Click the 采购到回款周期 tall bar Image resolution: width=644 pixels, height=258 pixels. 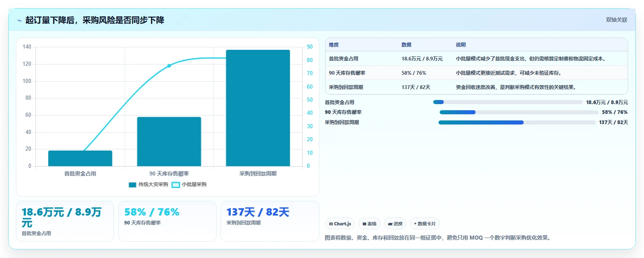258,108
